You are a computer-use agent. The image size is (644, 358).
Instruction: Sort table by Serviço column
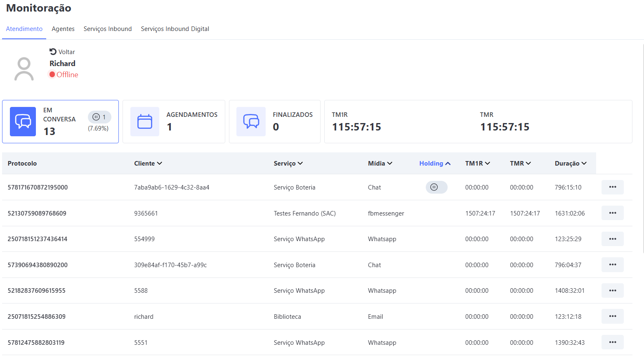pos(288,164)
